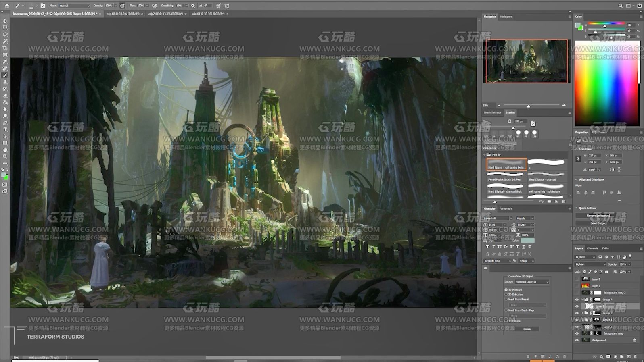Create new group with folder icon in Layers
644x362 pixels.
pyautogui.click(x=622, y=356)
